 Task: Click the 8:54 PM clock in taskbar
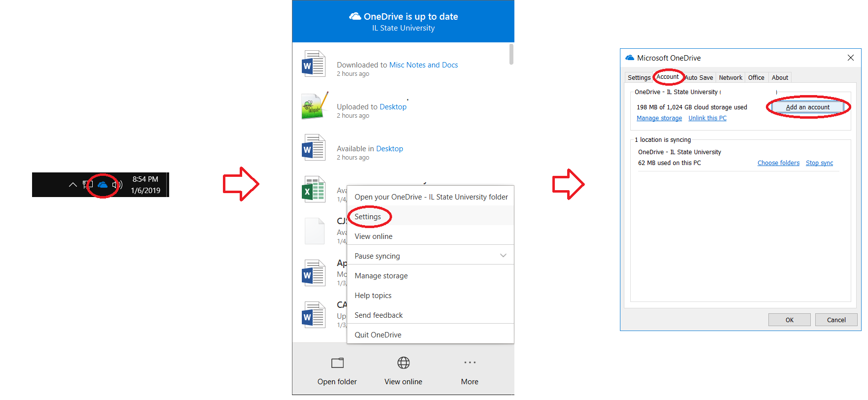[x=145, y=179]
